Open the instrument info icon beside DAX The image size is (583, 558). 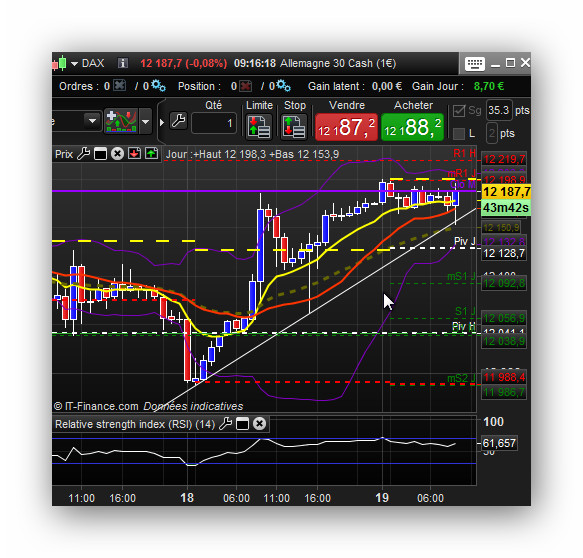pos(123,63)
